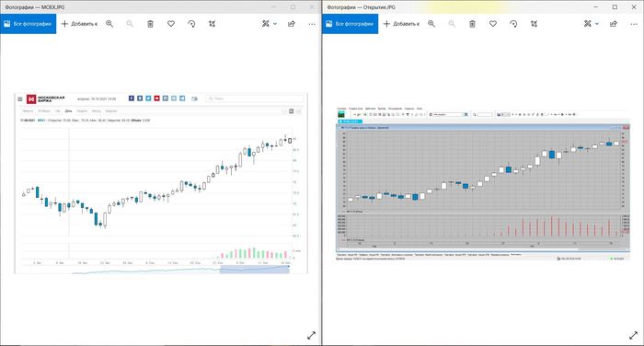This screenshot has height=346, width=644.
Task: Share the MOEX.JPG photo
Action: [x=292, y=24]
